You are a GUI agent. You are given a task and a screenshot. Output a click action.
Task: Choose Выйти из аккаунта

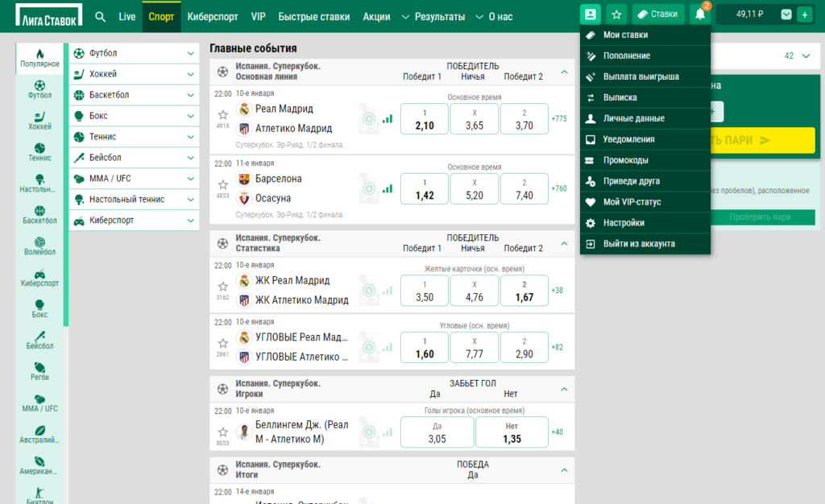[x=645, y=244]
